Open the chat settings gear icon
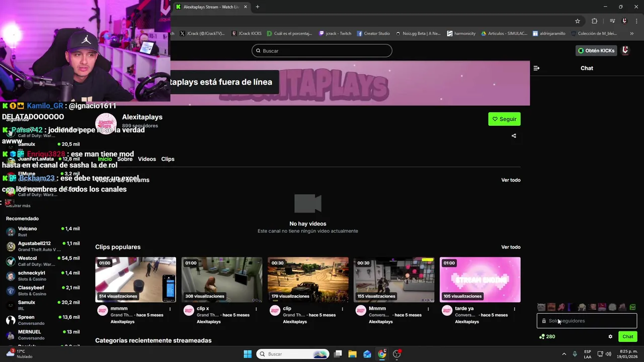Viewport: 644px width, 362px height. coord(610,337)
